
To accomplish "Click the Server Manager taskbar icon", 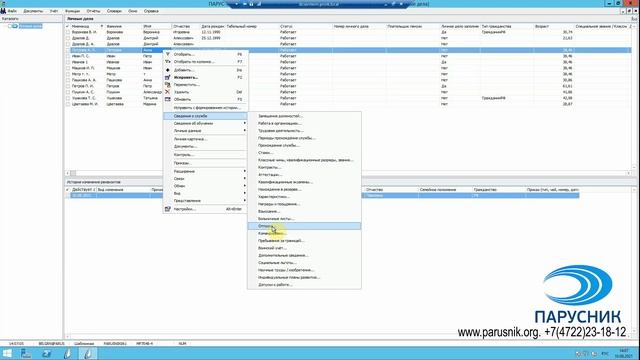I will click(26, 353).
